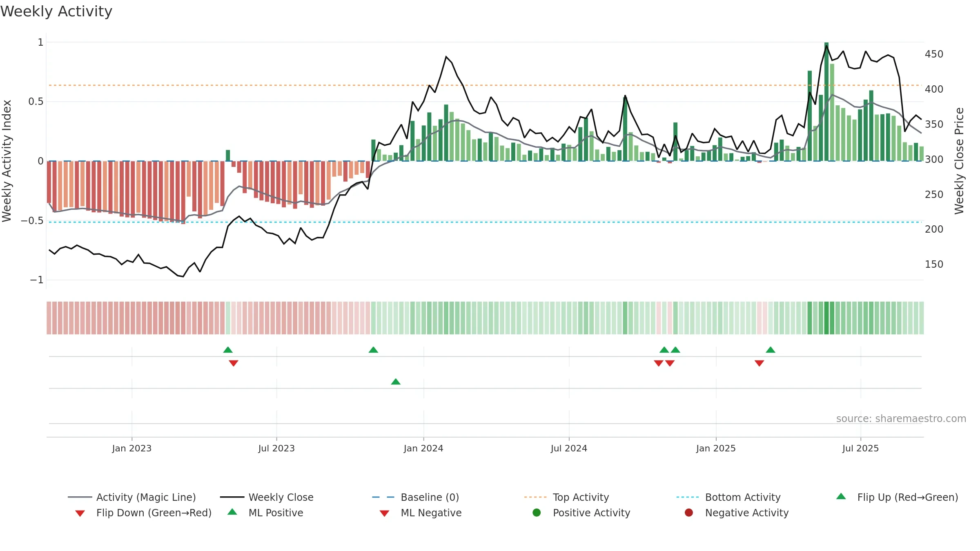The image size is (980, 551).
Task: Toggle Flip Down (Green→Red) legend entry
Action: 143,513
